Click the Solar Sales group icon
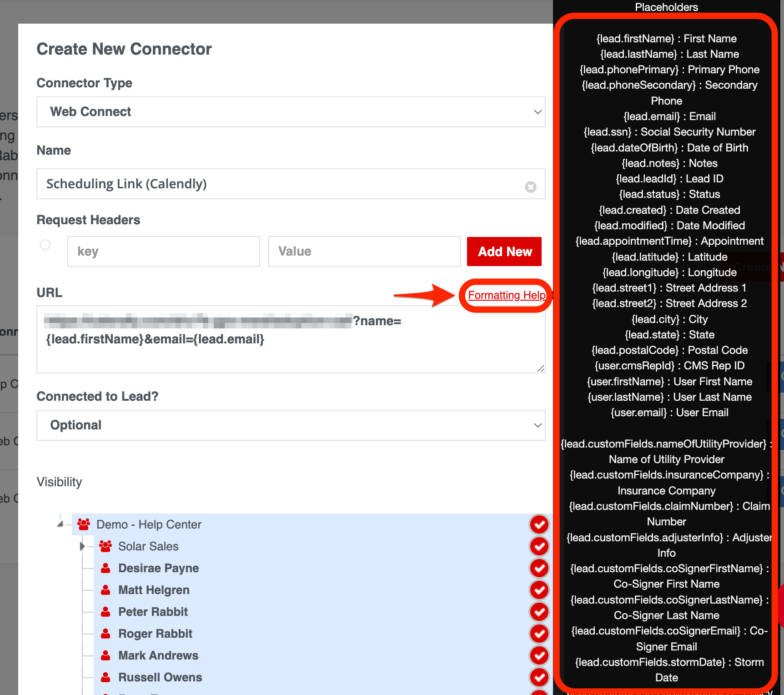Screen dimensions: 784x695 [106, 546]
